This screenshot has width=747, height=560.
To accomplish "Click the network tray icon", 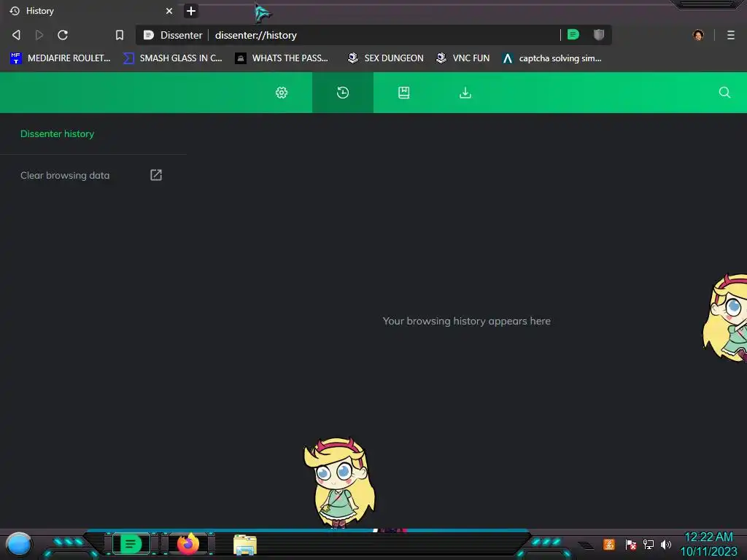I will (649, 544).
